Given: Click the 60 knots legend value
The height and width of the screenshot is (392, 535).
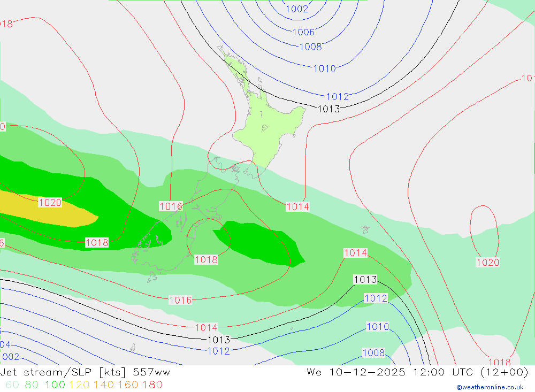Looking at the screenshot, I should [x=13, y=385].
